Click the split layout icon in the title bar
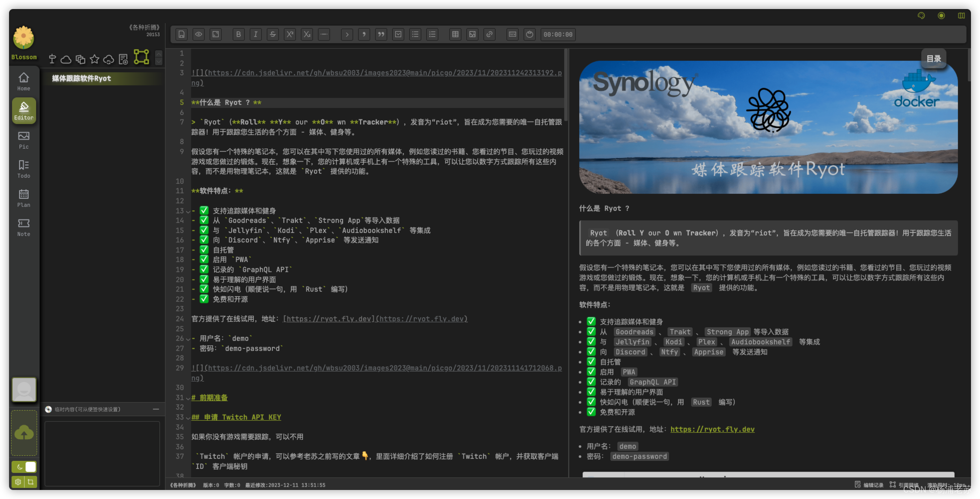The height and width of the screenshot is (499, 980). (961, 16)
